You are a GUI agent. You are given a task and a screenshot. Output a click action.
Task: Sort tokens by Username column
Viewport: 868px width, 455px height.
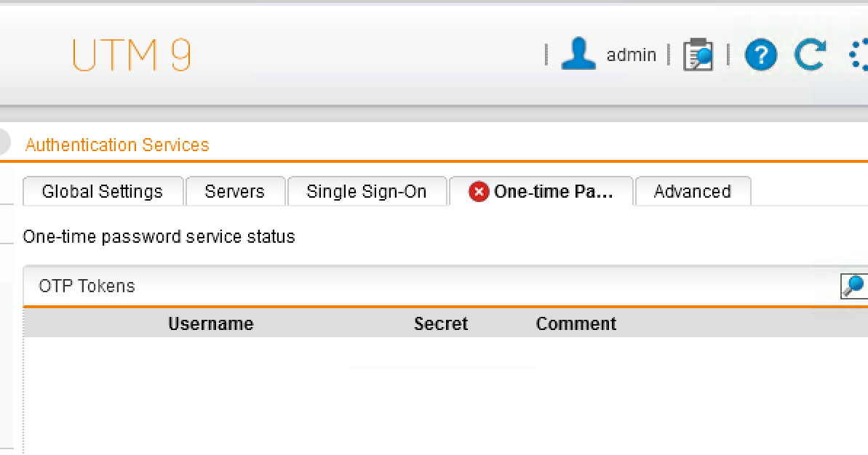pos(211,324)
